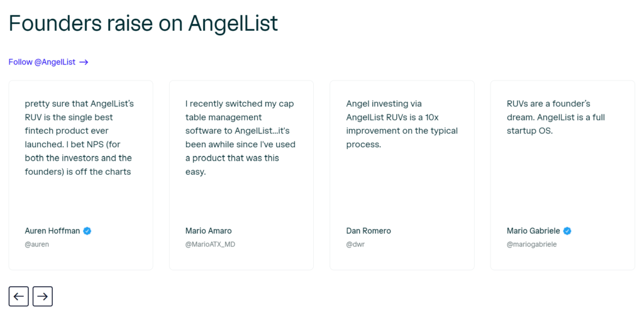
Task: Click the next testimonial arrow button
Action: pos(43,296)
